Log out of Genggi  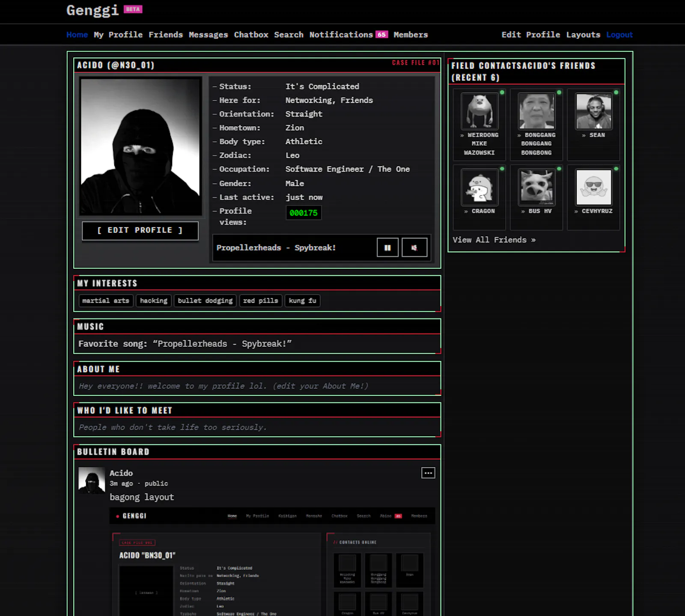coord(619,35)
